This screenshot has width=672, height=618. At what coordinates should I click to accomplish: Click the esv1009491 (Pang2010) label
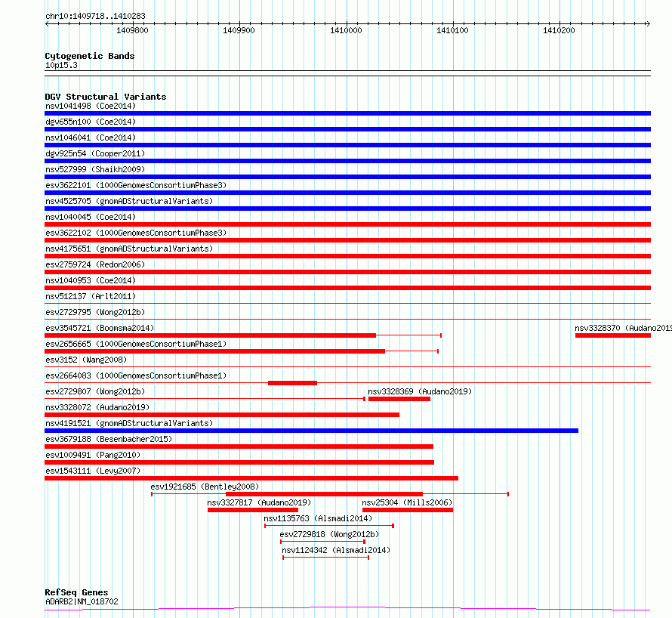(x=93, y=455)
